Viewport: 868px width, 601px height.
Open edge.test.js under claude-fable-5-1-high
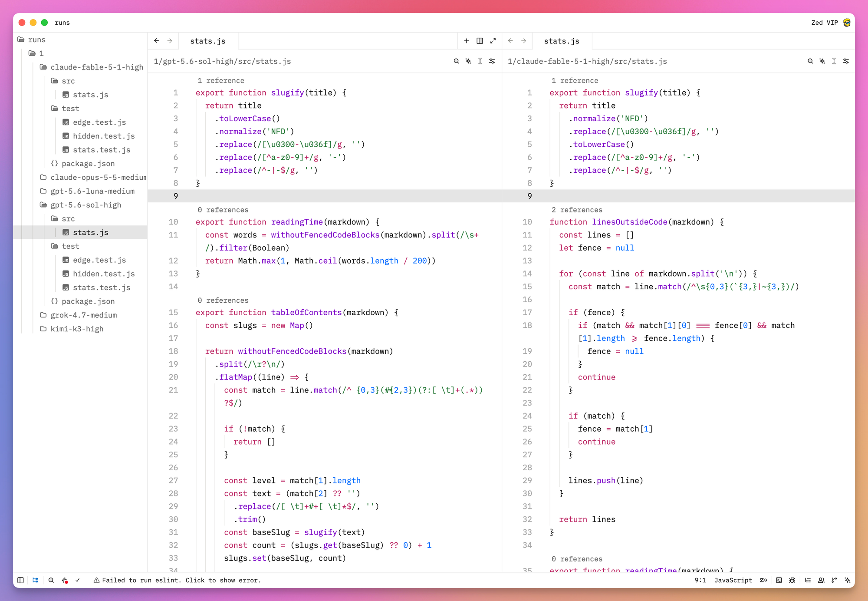click(94, 122)
